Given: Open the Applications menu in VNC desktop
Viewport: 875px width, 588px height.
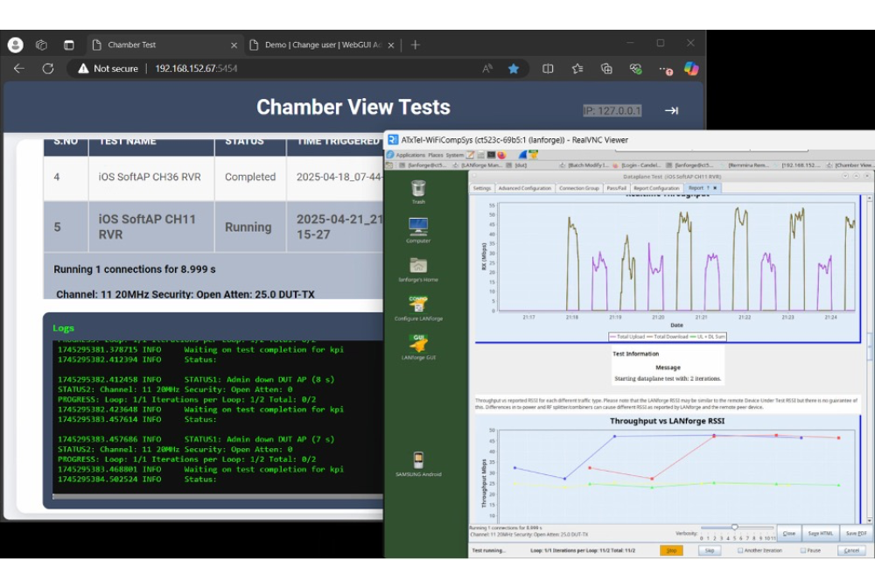Looking at the screenshot, I should click(409, 155).
